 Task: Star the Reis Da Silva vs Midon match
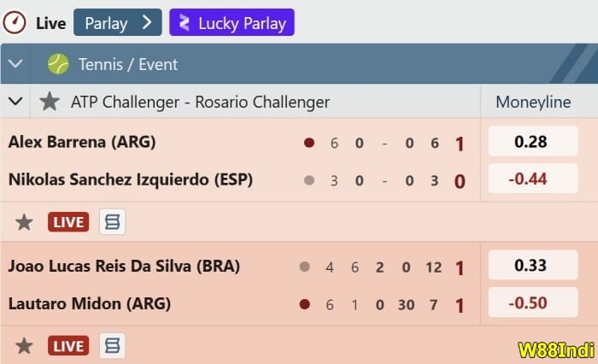click(25, 345)
